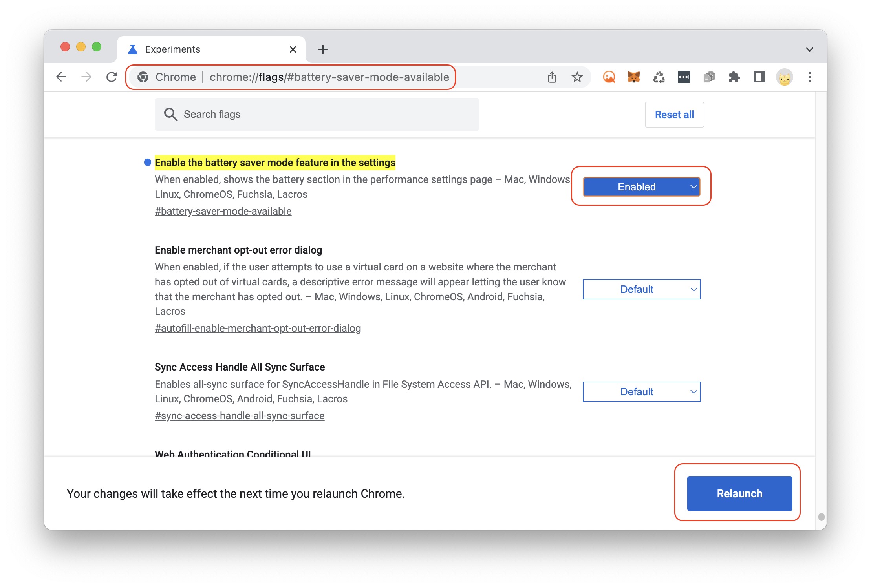The height and width of the screenshot is (588, 871).
Task: Open the recycle arrows extension
Action: (x=659, y=77)
